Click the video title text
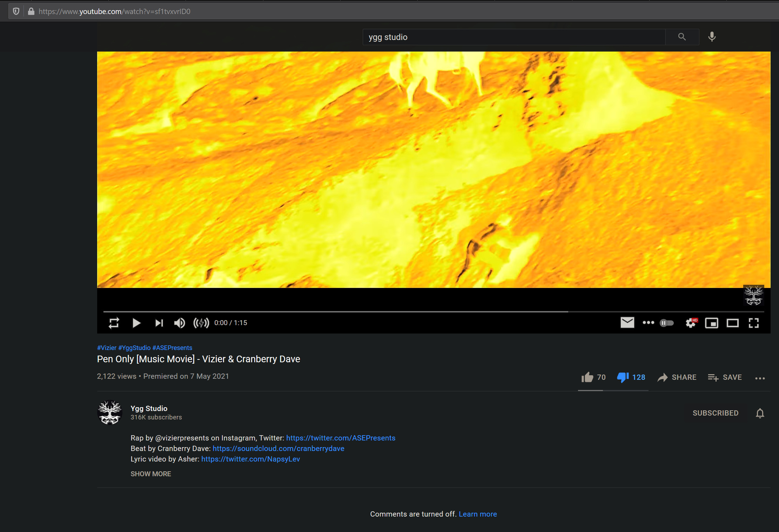Screen dimensions: 779x532 [199, 359]
